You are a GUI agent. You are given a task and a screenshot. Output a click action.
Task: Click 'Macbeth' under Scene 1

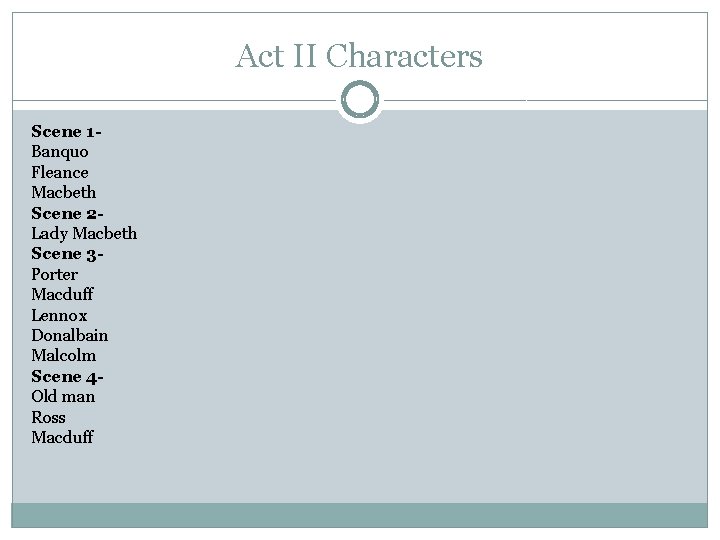(63, 192)
